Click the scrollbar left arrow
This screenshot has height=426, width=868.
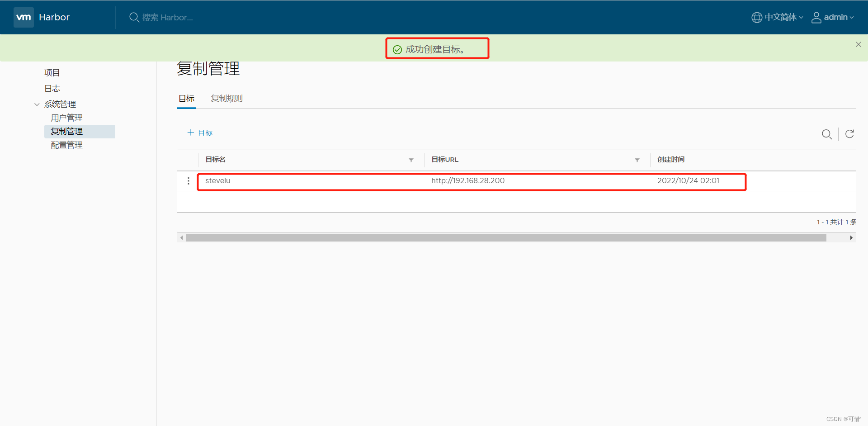click(x=182, y=238)
